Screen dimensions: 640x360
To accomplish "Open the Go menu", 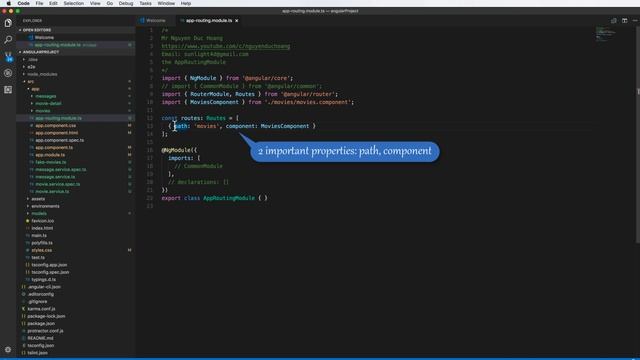I will click(x=110, y=3).
